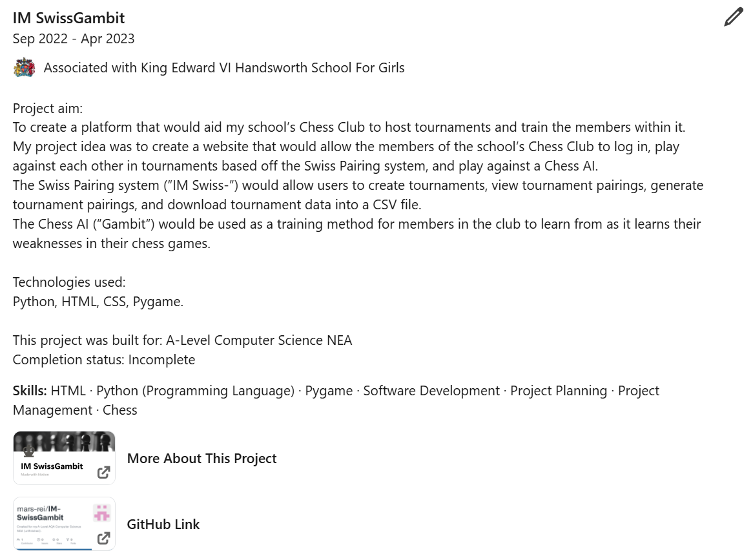Open the mars-rei/IM-SwissGambit repository thumbnail

[x=65, y=524]
